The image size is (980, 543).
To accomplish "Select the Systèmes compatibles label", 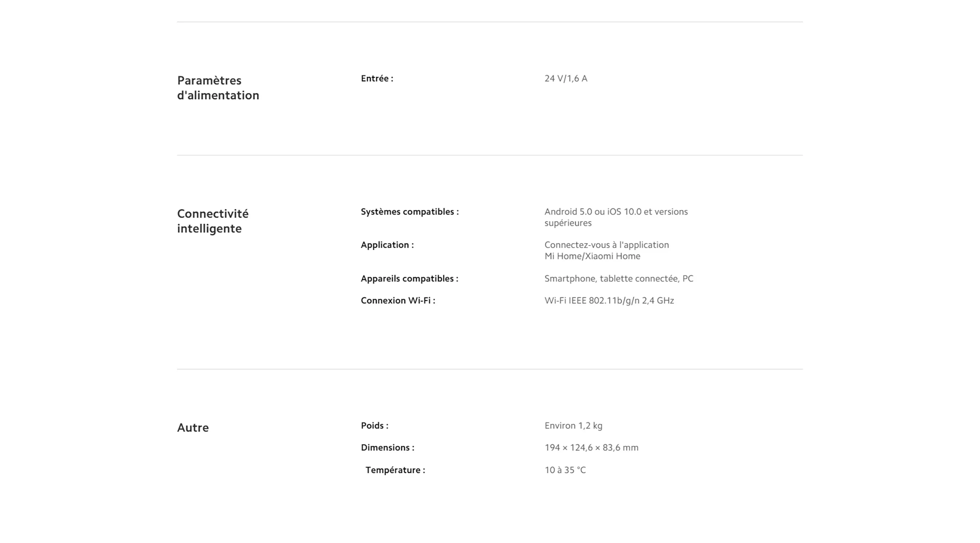I will 410,212.
